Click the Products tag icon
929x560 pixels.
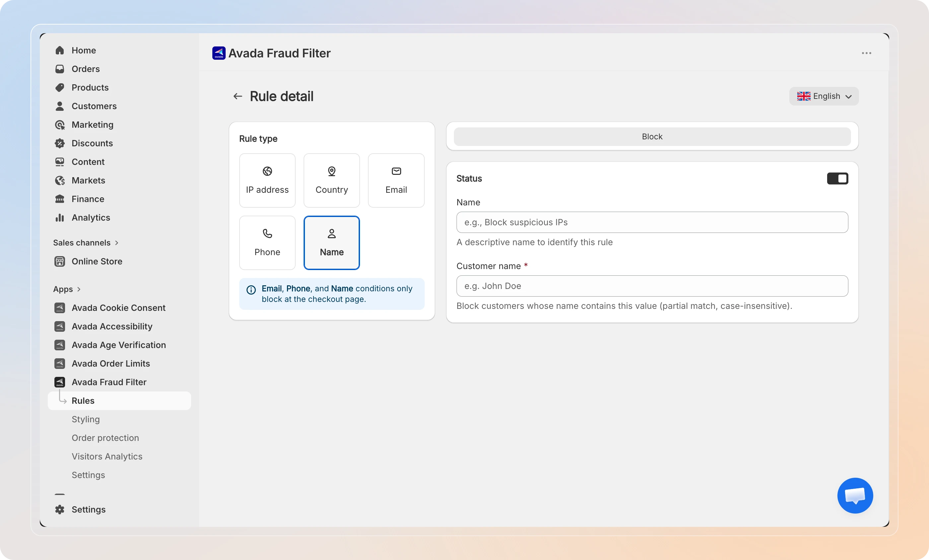coord(60,88)
